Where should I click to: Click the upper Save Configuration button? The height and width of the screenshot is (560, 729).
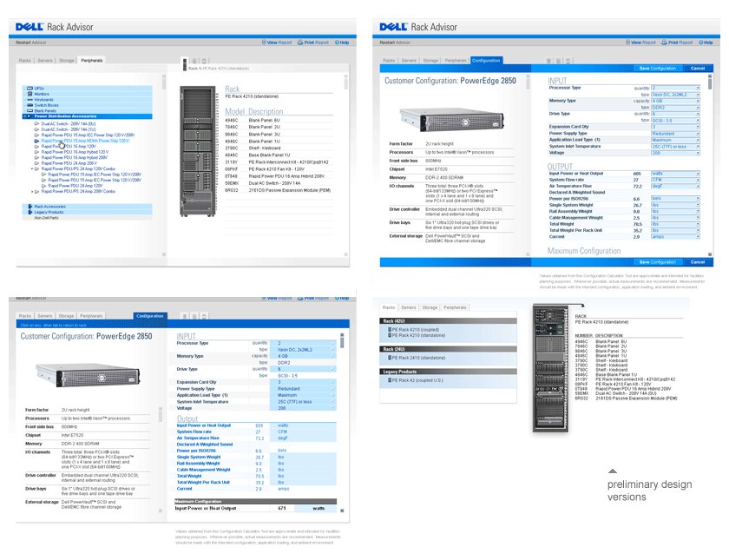(658, 69)
